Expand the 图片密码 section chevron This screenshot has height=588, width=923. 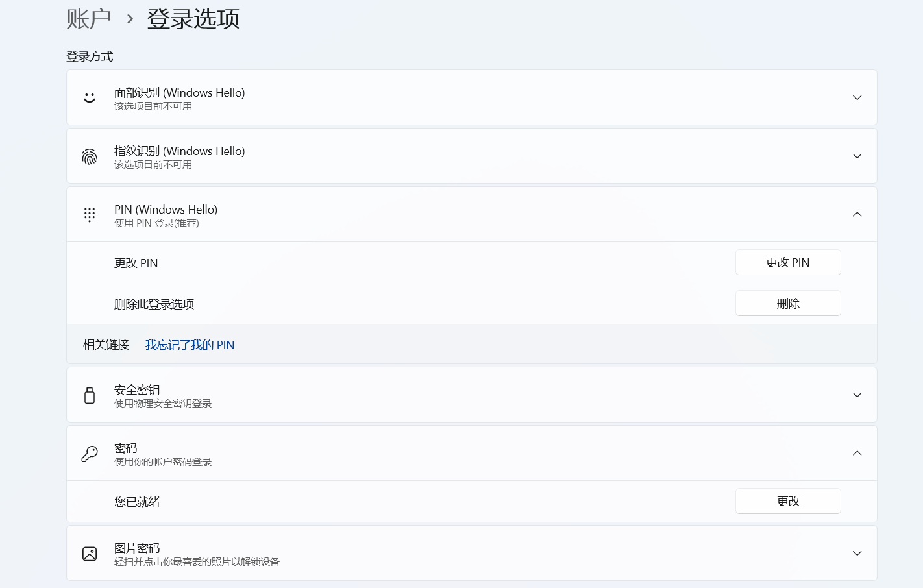pos(857,553)
